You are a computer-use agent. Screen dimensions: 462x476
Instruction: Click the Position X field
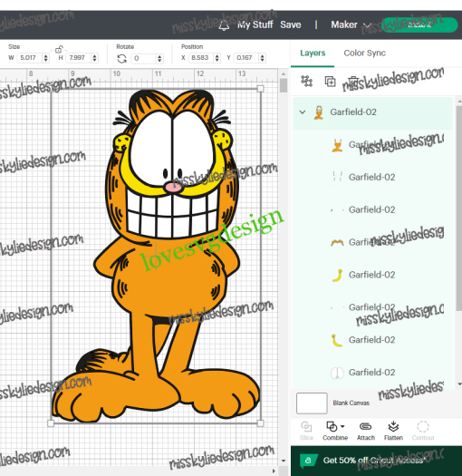201,58
